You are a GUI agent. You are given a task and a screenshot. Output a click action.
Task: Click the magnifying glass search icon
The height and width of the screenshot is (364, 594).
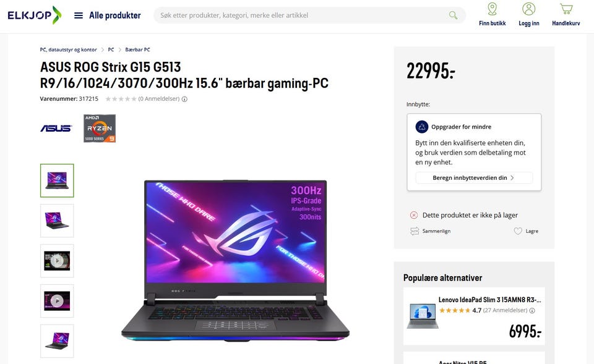click(453, 15)
